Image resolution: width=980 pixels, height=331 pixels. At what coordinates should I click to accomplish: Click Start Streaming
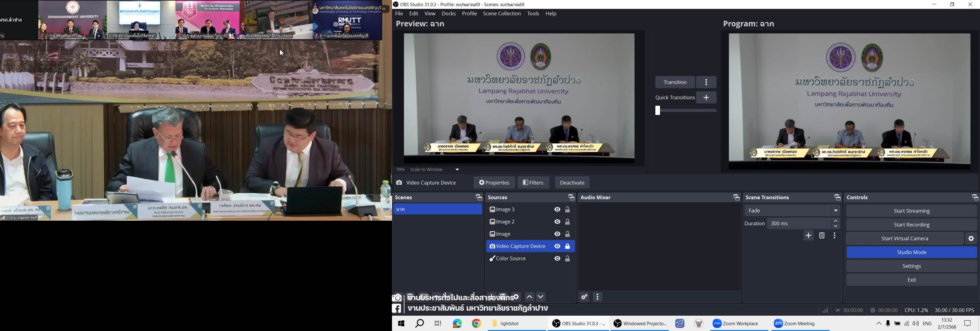tap(911, 211)
